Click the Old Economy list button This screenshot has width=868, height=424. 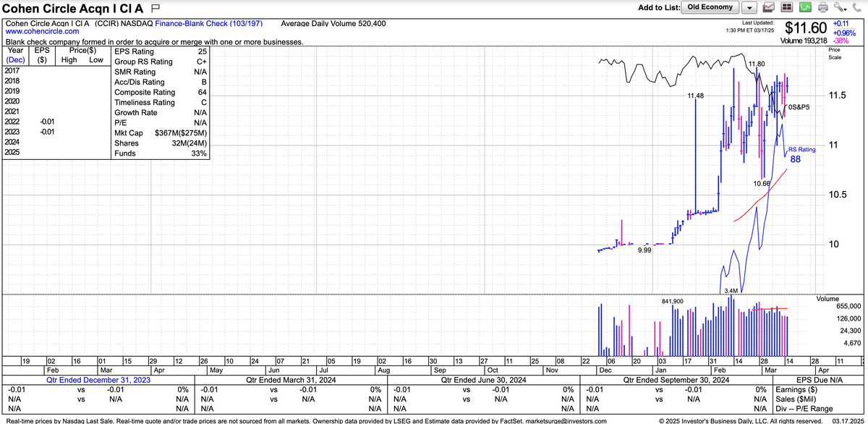(x=710, y=7)
